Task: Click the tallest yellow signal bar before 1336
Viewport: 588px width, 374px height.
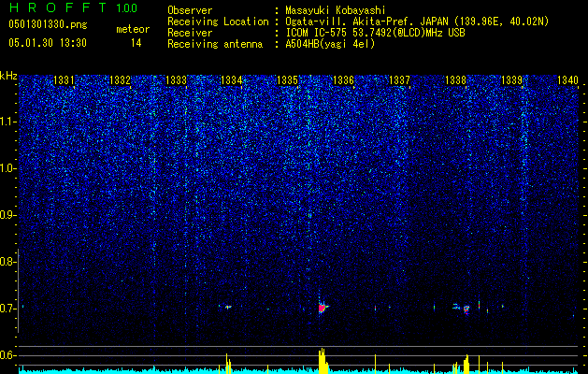Action: (322, 361)
